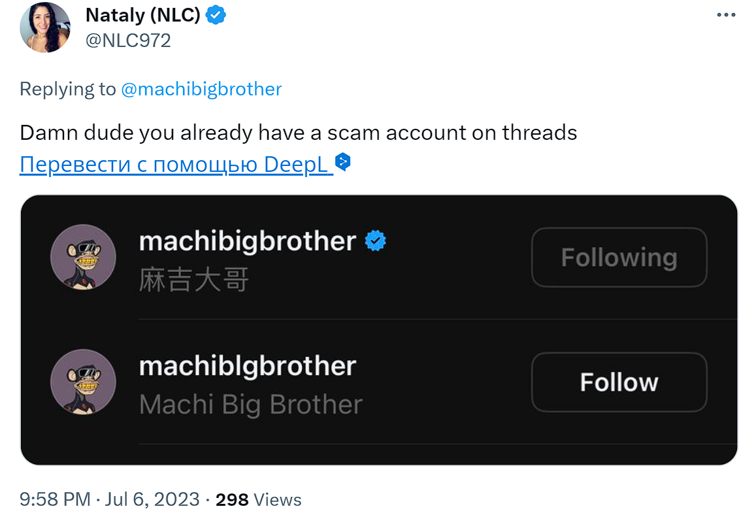The image size is (756, 532).
Task: Click the verified checkmark beside machibigbrother
Action: [x=375, y=241]
